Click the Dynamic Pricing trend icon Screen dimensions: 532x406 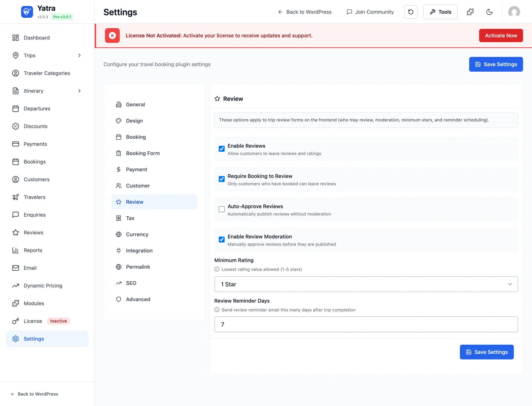coord(16,286)
